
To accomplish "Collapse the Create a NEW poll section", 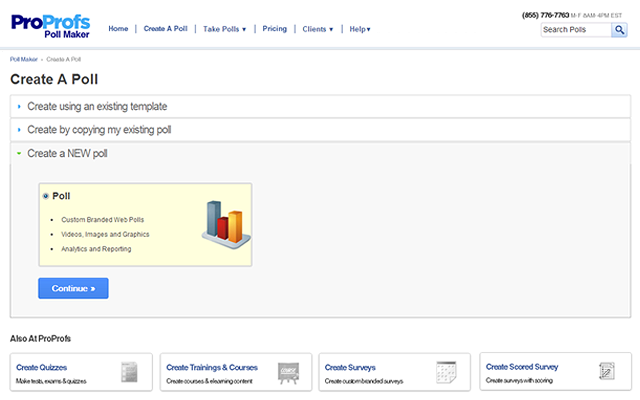I will [x=67, y=154].
